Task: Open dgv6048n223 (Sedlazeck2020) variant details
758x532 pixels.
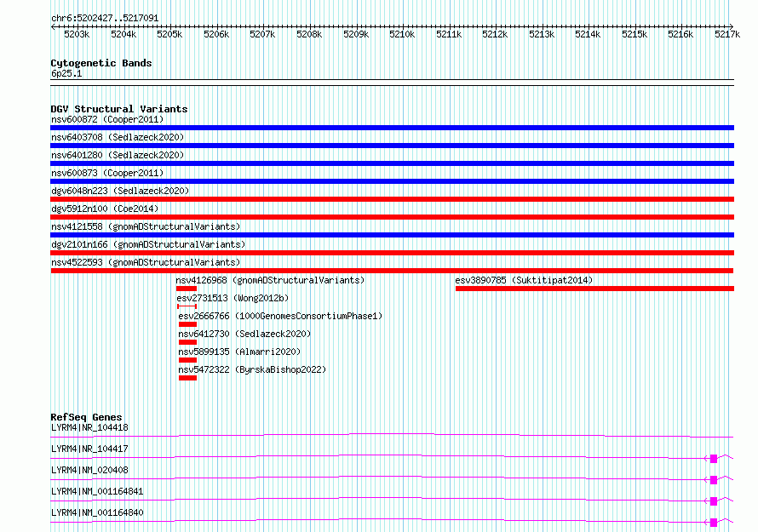Action: click(120, 191)
